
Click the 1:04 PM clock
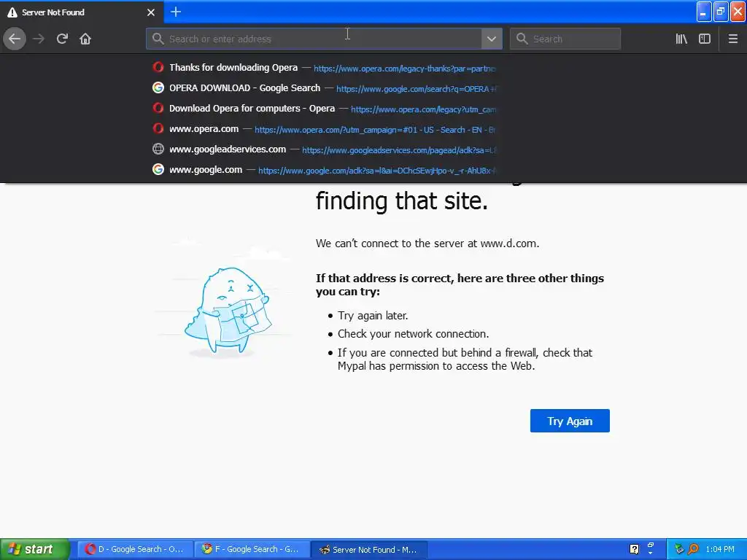(x=720, y=549)
